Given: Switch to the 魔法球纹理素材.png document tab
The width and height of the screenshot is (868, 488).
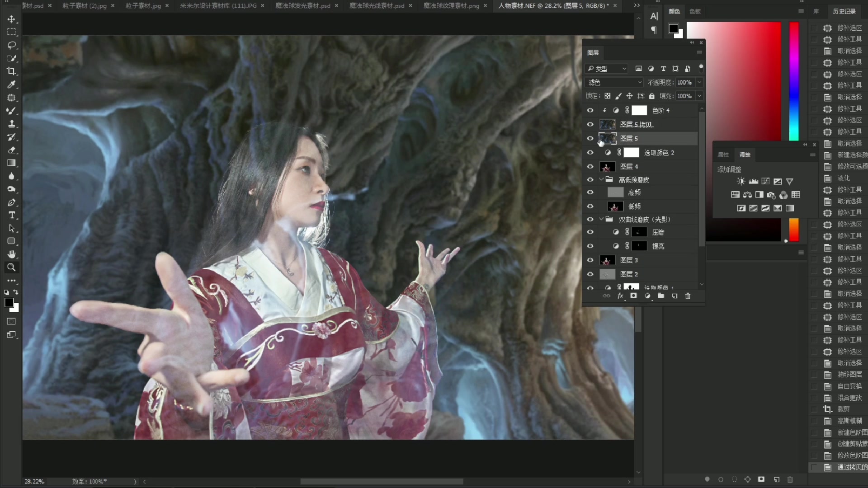Looking at the screenshot, I should point(451,5).
